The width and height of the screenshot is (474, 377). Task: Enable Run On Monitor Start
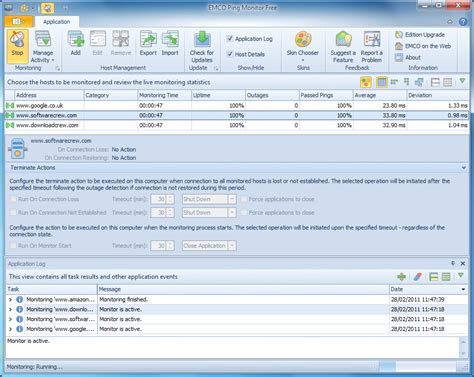click(13, 246)
